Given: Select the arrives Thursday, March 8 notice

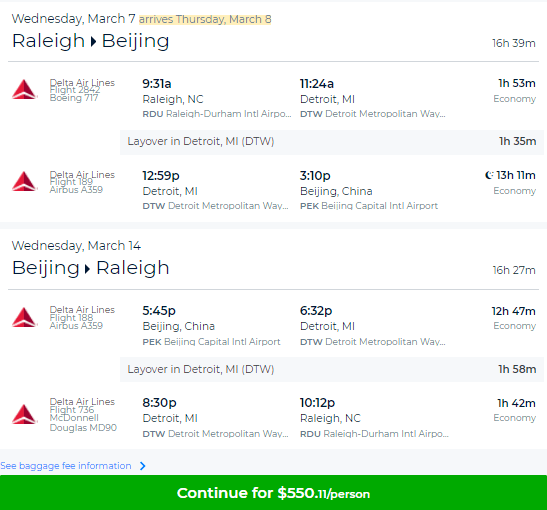Looking at the screenshot, I should coord(205,19).
